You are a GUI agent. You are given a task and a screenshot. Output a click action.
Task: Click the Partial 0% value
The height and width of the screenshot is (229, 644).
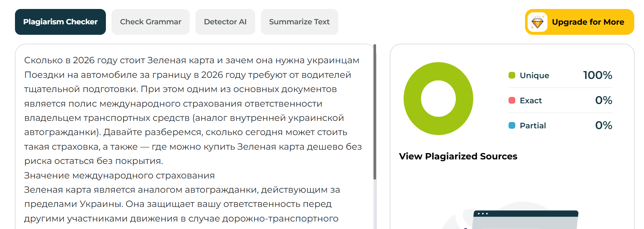pos(603,125)
